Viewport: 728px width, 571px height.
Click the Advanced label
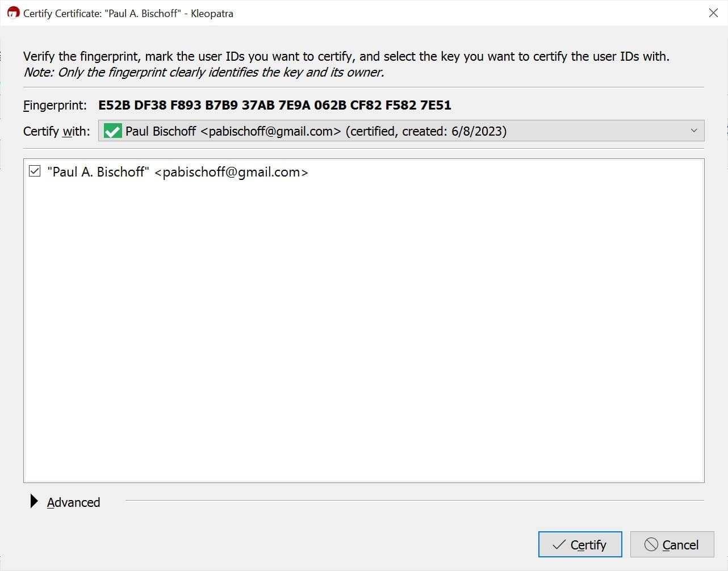(x=73, y=502)
